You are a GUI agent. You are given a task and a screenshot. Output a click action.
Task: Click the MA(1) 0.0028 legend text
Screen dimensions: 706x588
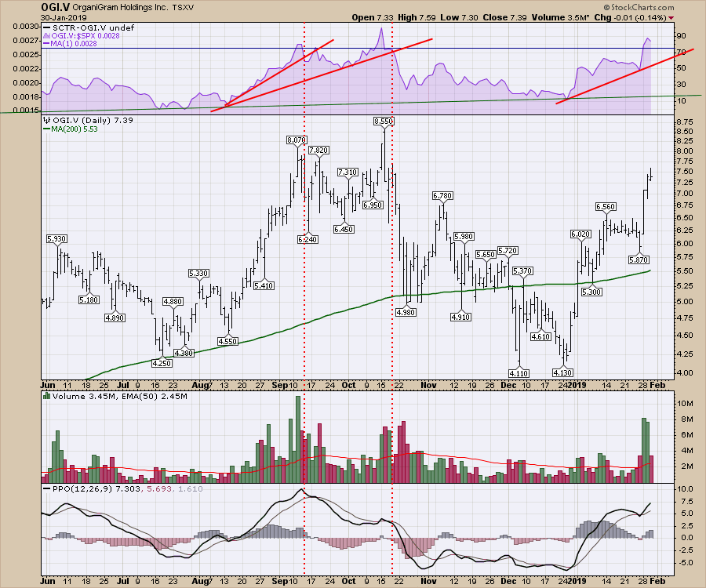74,43
